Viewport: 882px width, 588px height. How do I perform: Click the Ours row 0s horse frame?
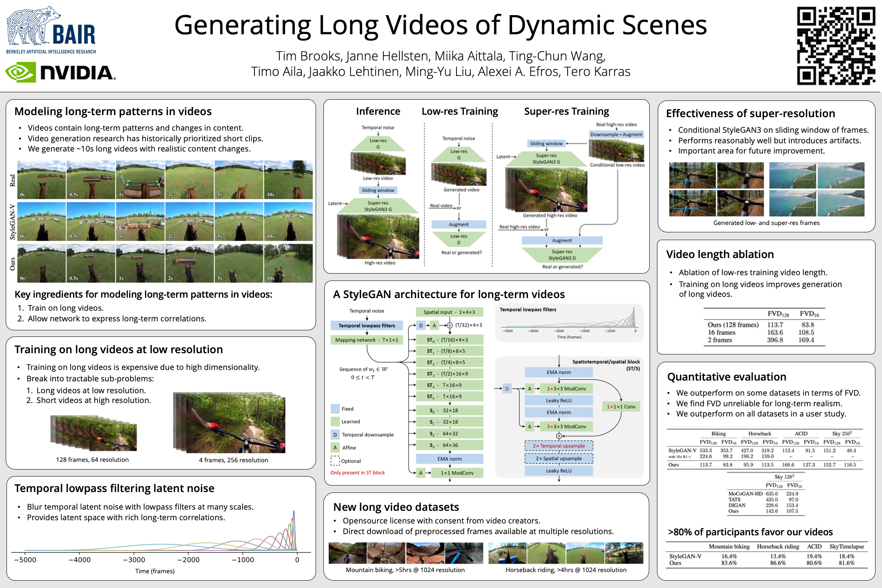click(41, 263)
